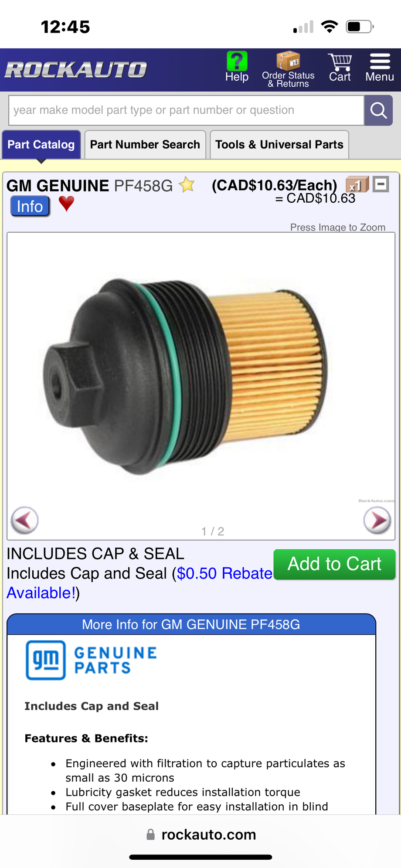Collapse the part listing with minus box

pyautogui.click(x=381, y=184)
